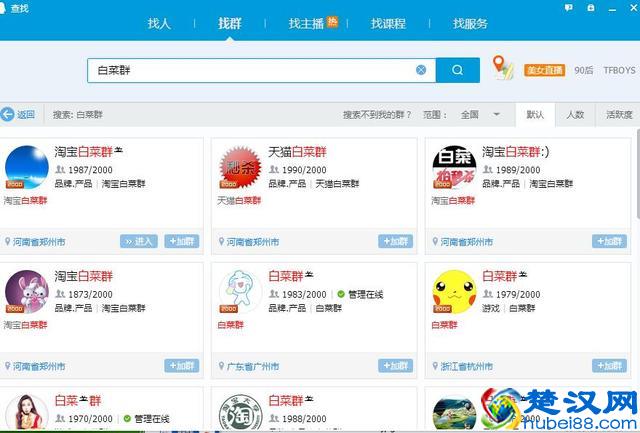Screen dimensions: 640x433
Task: Click the QQ penguin logo in title bar
Action: click(2, 8)
